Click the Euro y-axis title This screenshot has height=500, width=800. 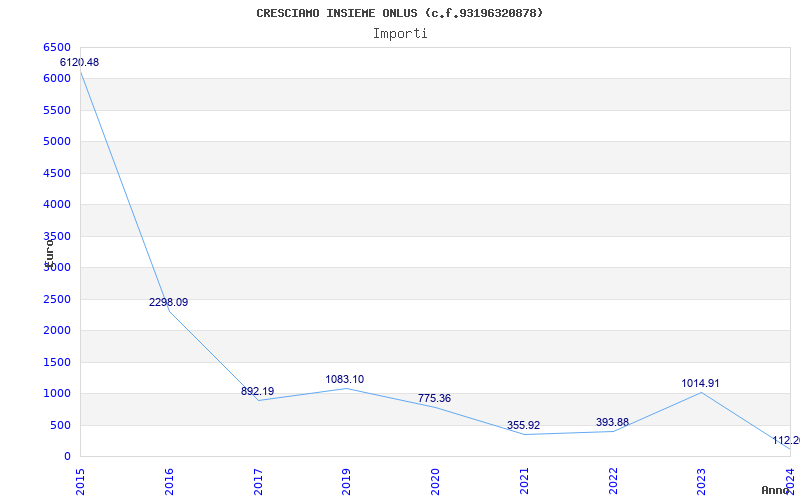click(49, 252)
